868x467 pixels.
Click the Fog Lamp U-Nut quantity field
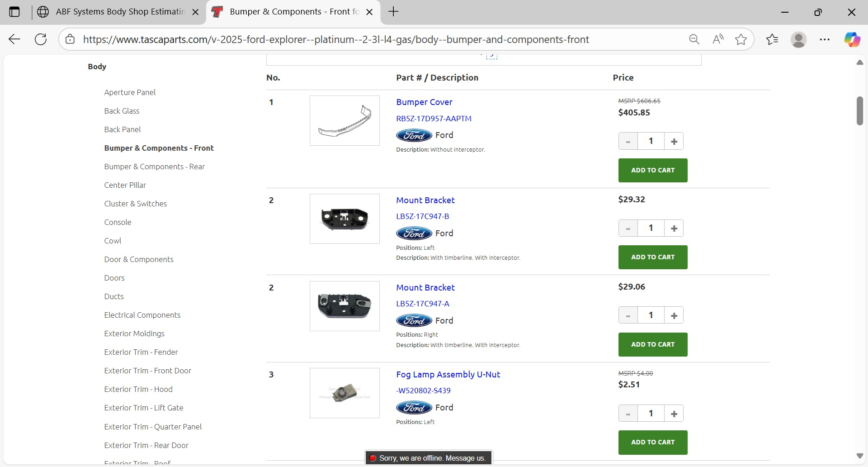point(651,413)
